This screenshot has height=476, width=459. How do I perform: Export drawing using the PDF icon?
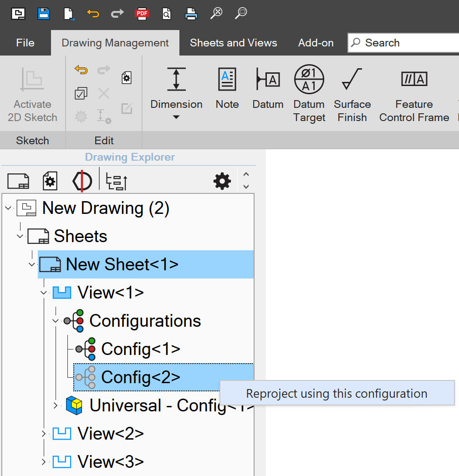coord(142,14)
